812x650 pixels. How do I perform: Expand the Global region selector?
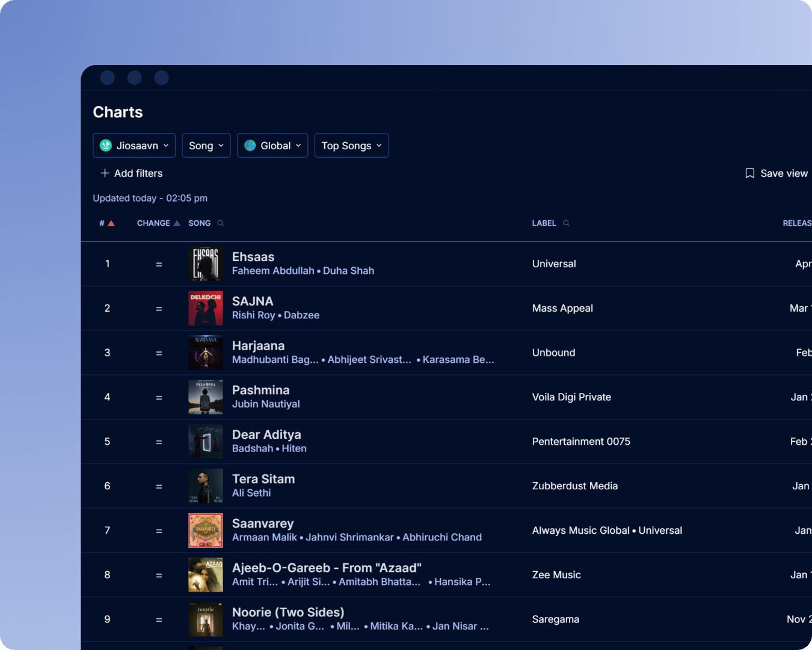272,145
